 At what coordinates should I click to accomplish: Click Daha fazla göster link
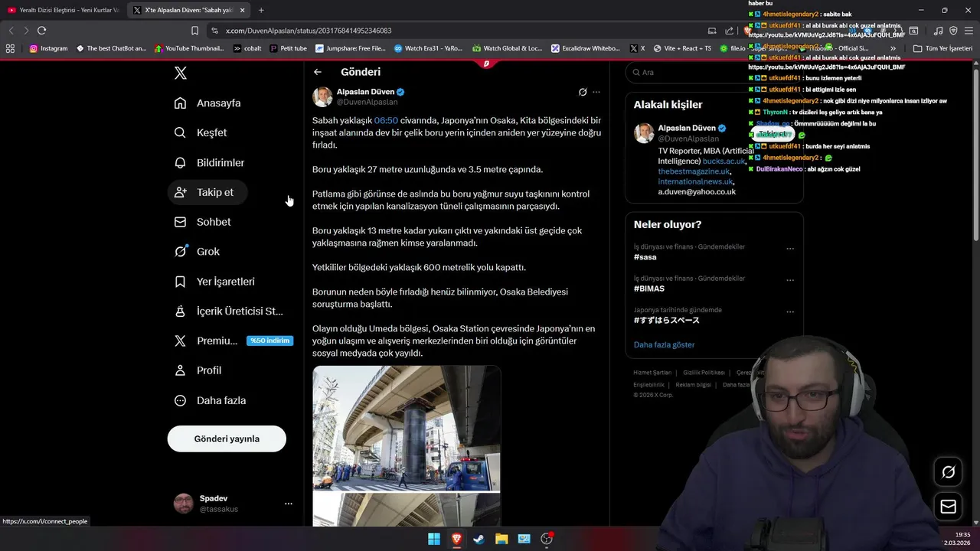664,345
